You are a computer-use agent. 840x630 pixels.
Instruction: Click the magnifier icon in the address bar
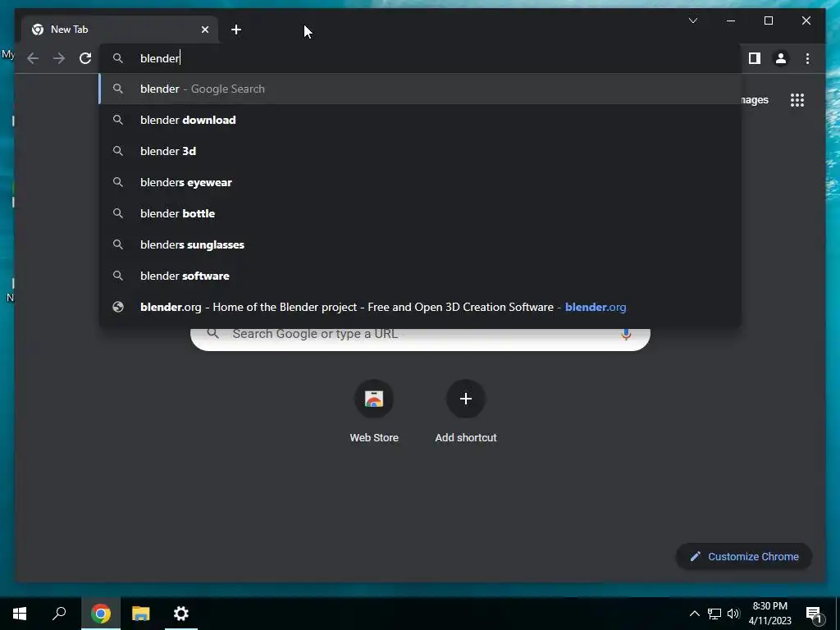point(118,58)
